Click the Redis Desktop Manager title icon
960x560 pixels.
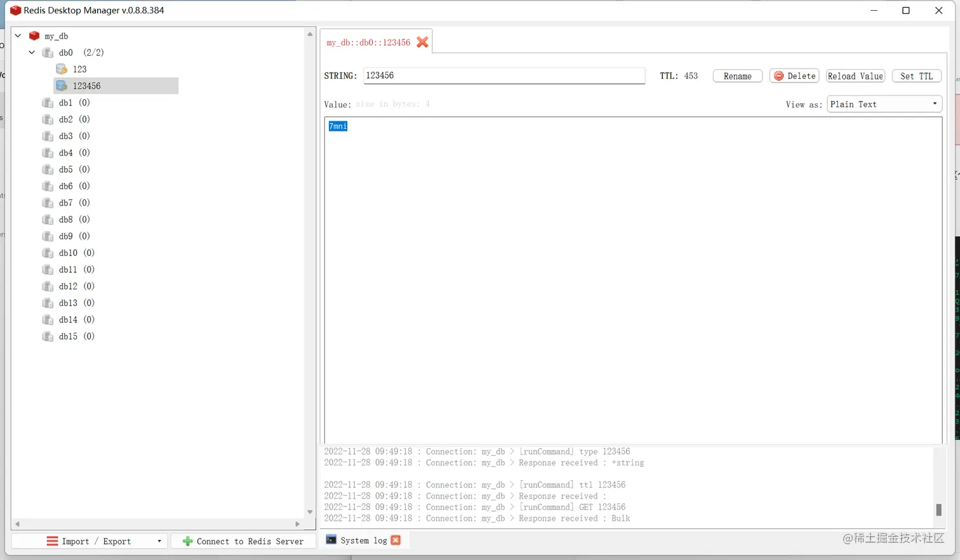point(16,10)
